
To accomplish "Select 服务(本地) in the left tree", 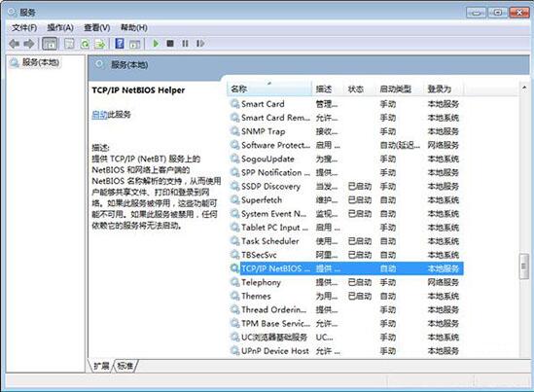I will tap(40, 62).
